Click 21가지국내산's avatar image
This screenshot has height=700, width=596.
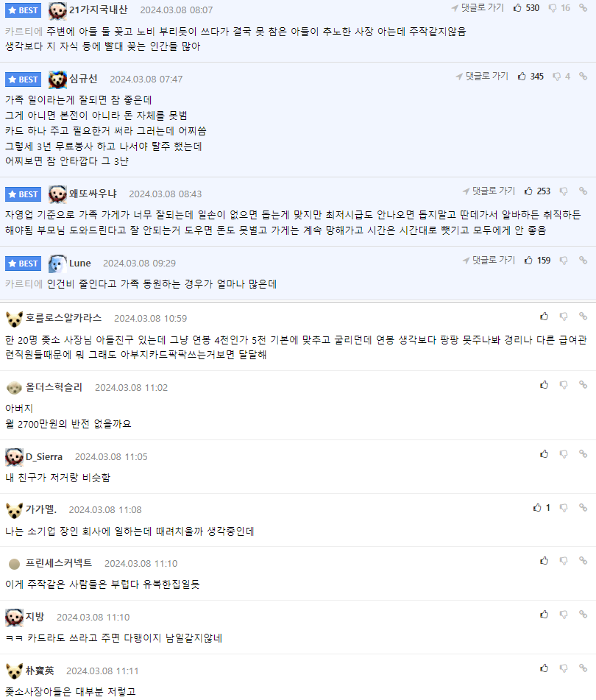tap(57, 10)
